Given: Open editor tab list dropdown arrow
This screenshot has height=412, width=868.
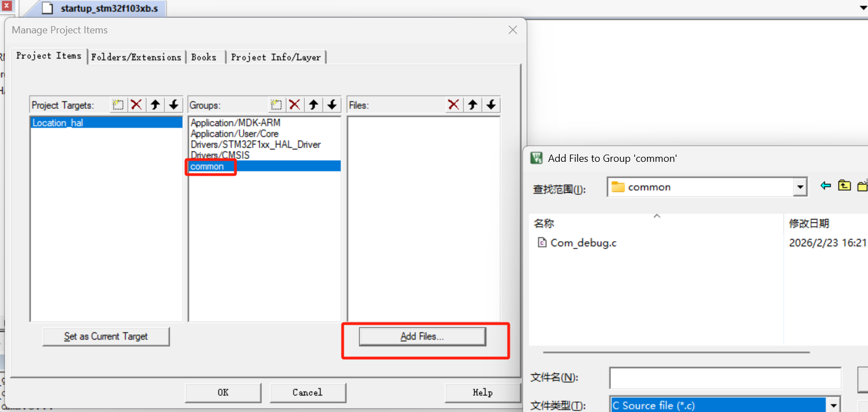Looking at the screenshot, I should coord(863,7).
